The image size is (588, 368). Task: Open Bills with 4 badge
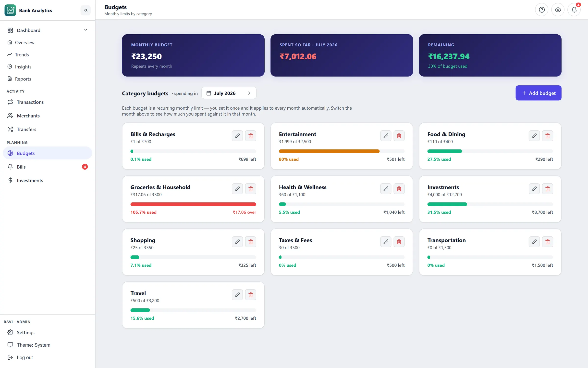47,167
